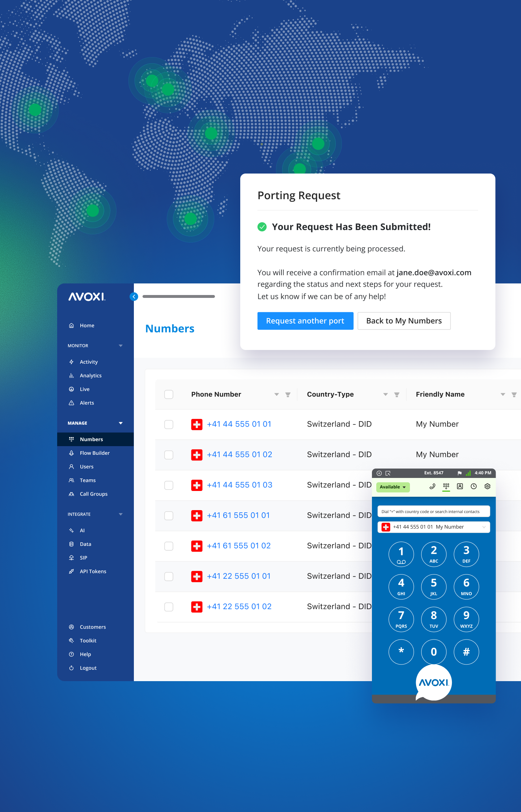Check the box for +41 61 555 01 02
The height and width of the screenshot is (812, 521).
point(169,546)
